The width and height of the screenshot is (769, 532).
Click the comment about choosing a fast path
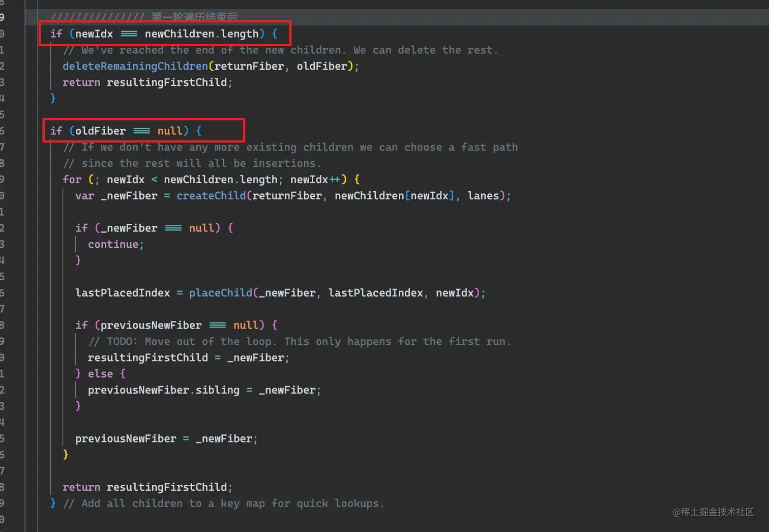point(290,147)
